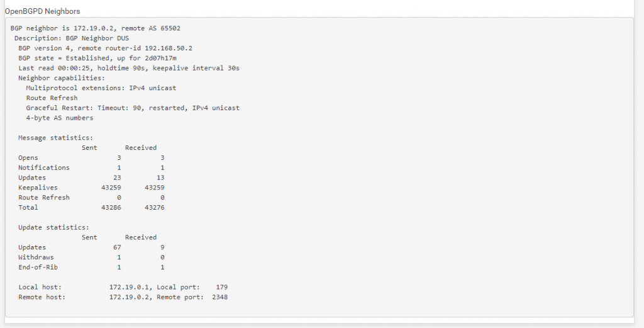Click the BGP neighbor 172.19.0.2 line

96,28
